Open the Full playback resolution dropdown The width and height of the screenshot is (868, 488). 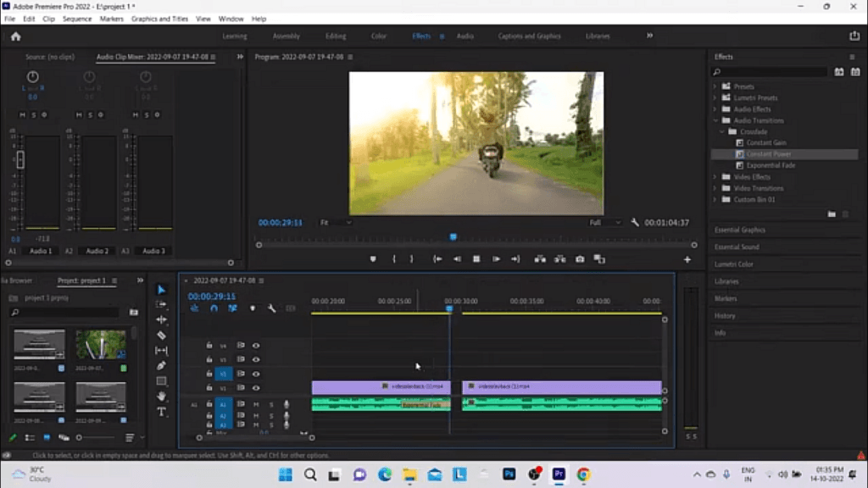click(x=604, y=223)
